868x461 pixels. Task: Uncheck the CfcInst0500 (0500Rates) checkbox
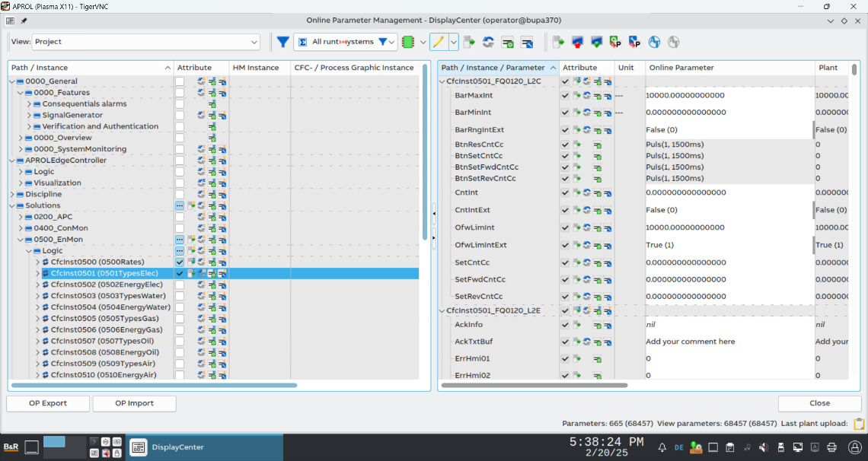(180, 262)
